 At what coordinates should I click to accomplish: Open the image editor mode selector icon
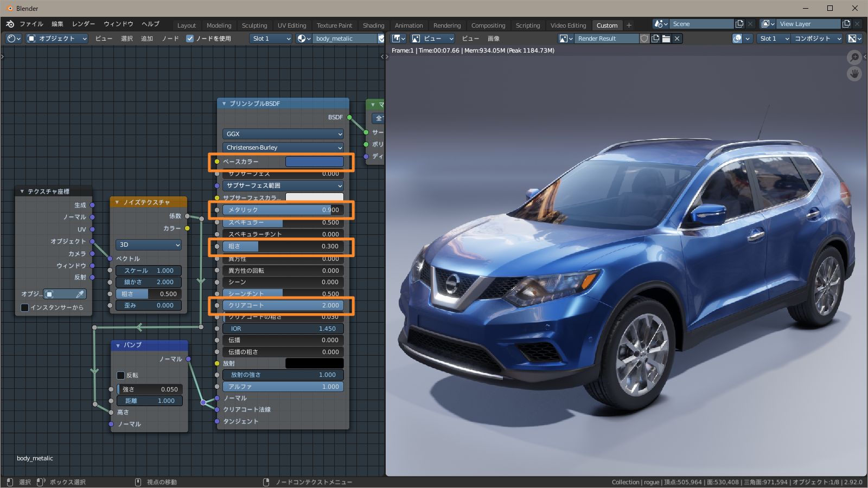(416, 38)
